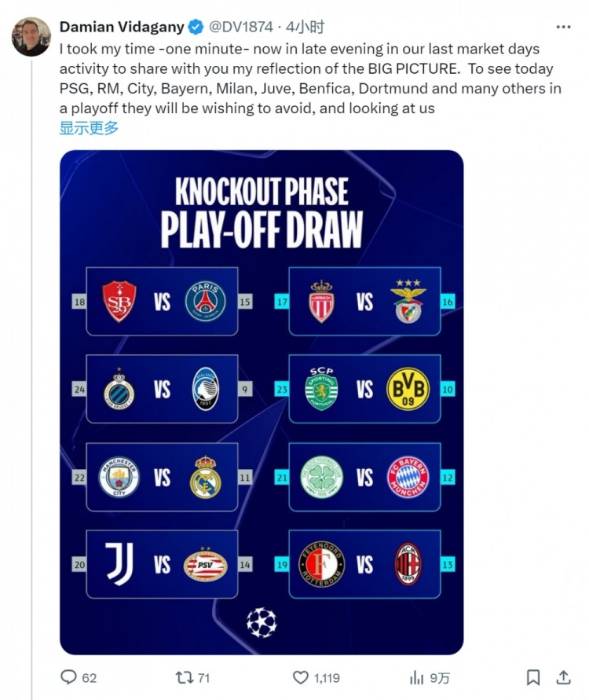Screen dimensions: 589x700
Task: Open the three-dot more options menu
Action: click(x=563, y=27)
